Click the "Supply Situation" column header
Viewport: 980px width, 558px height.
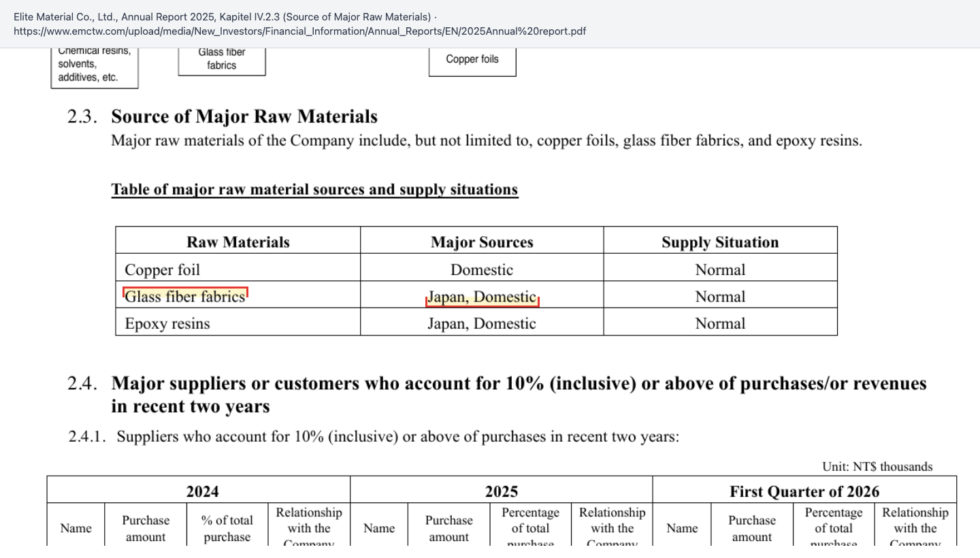pyautogui.click(x=720, y=242)
